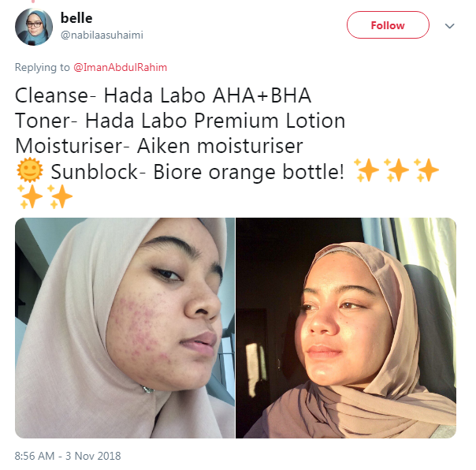The image size is (476, 470).
Task: View the right sunlit photo thumbnail
Action: (346, 328)
